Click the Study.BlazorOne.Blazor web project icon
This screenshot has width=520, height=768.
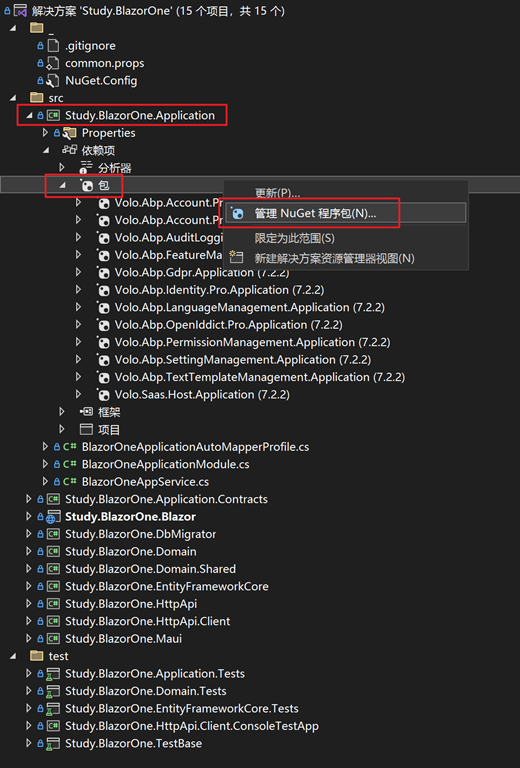[53, 517]
